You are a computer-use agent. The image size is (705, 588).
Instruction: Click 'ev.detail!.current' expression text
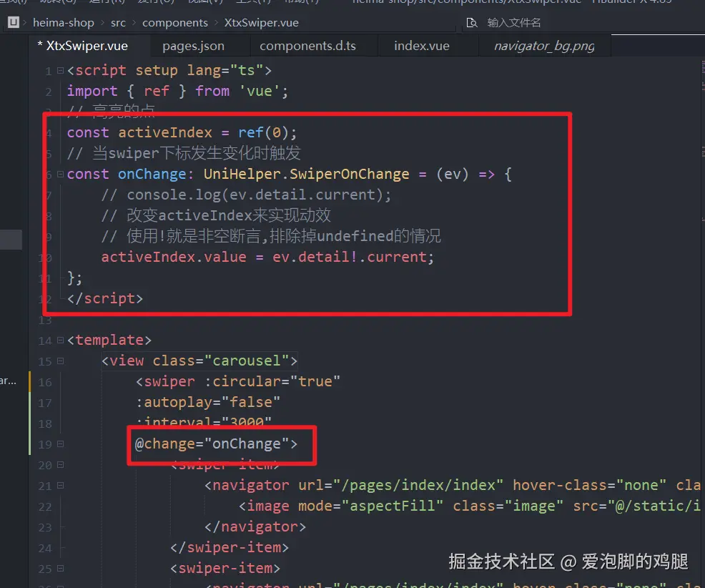coord(350,257)
